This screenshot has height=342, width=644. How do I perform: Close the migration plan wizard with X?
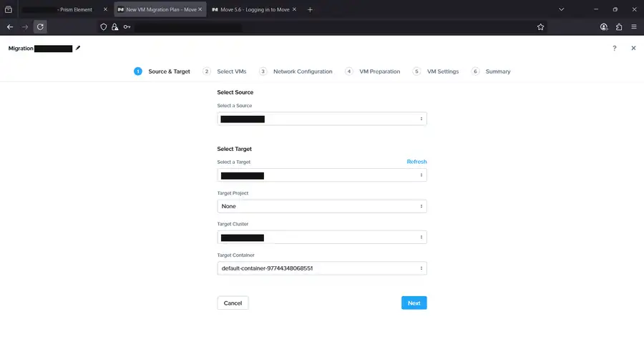633,48
